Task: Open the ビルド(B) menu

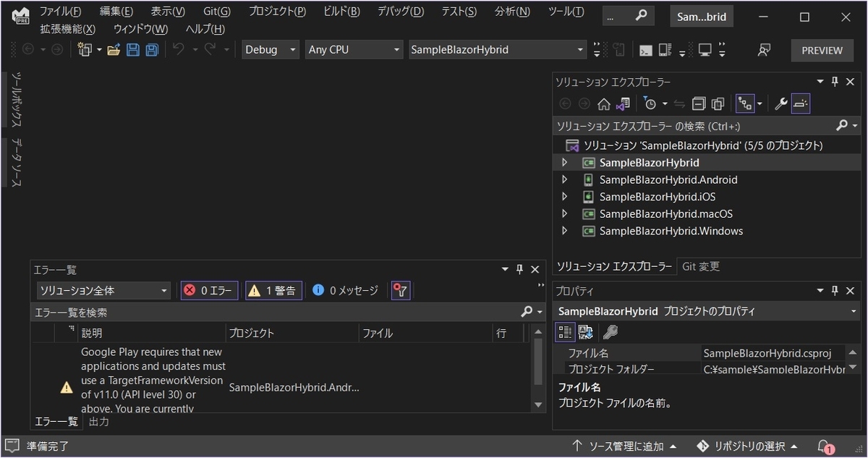Action: [341, 12]
